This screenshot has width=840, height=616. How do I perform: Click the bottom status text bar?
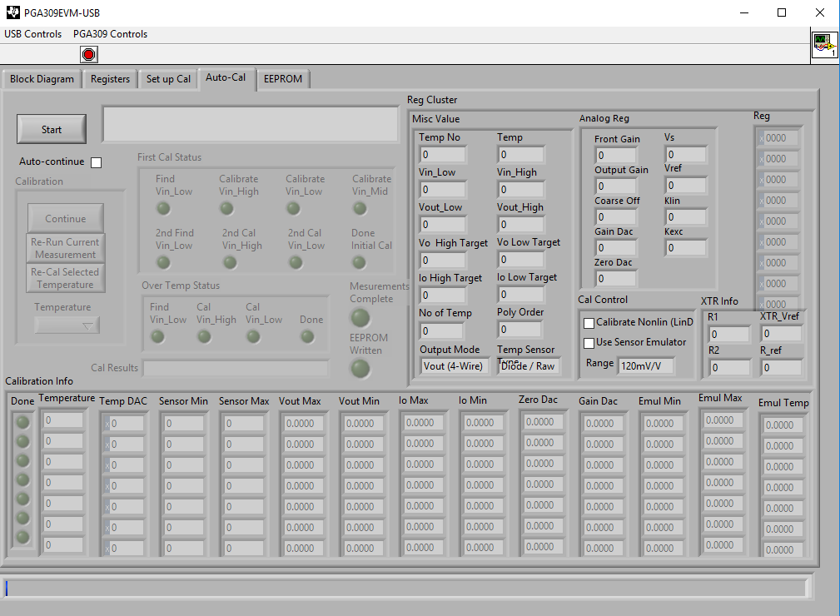(x=405, y=589)
